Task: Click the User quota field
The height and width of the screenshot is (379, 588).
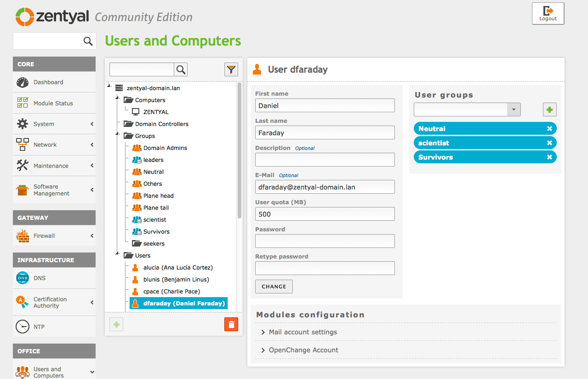Action: click(325, 214)
